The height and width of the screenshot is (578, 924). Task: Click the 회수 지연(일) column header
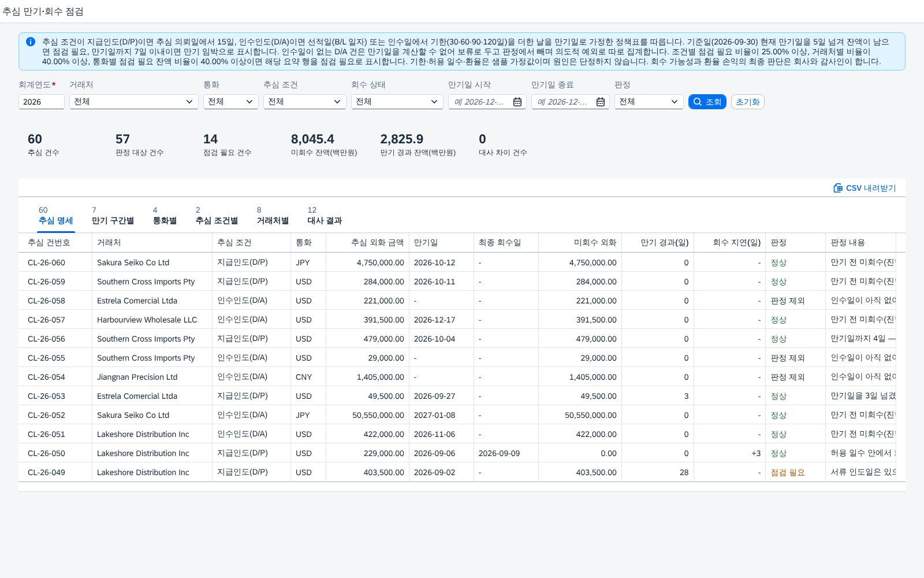coord(729,243)
